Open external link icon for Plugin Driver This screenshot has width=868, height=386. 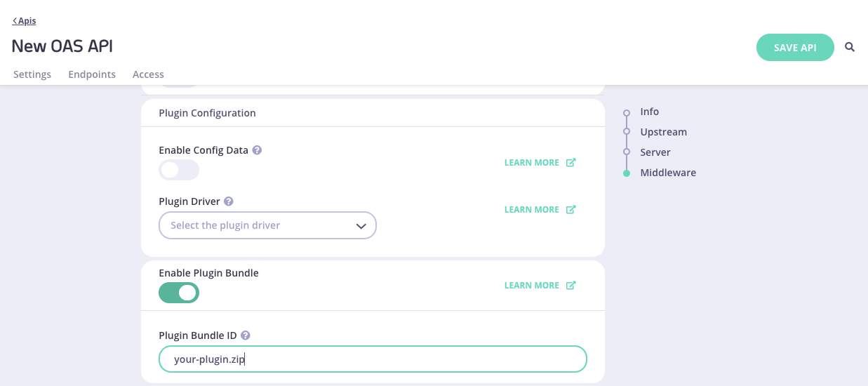tap(571, 209)
